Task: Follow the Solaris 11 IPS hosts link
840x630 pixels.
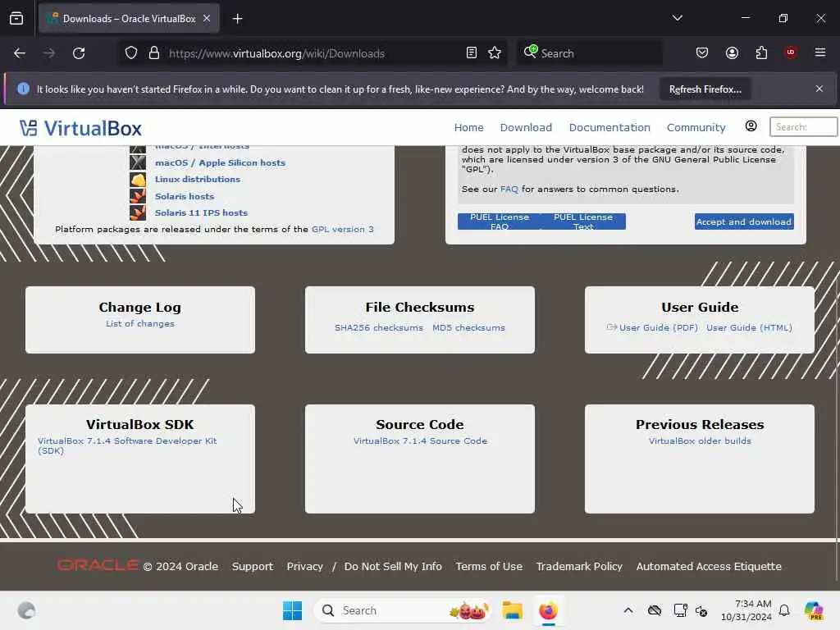Action: pos(202,212)
